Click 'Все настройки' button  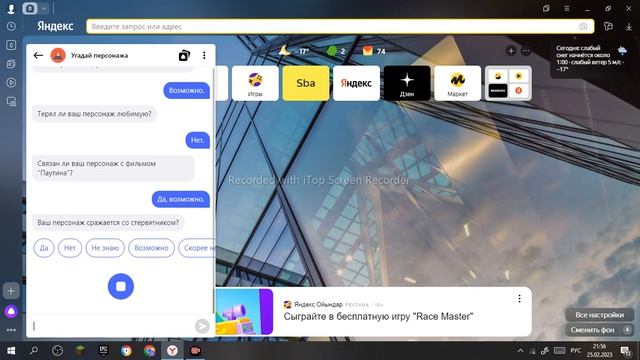pyautogui.click(x=600, y=315)
